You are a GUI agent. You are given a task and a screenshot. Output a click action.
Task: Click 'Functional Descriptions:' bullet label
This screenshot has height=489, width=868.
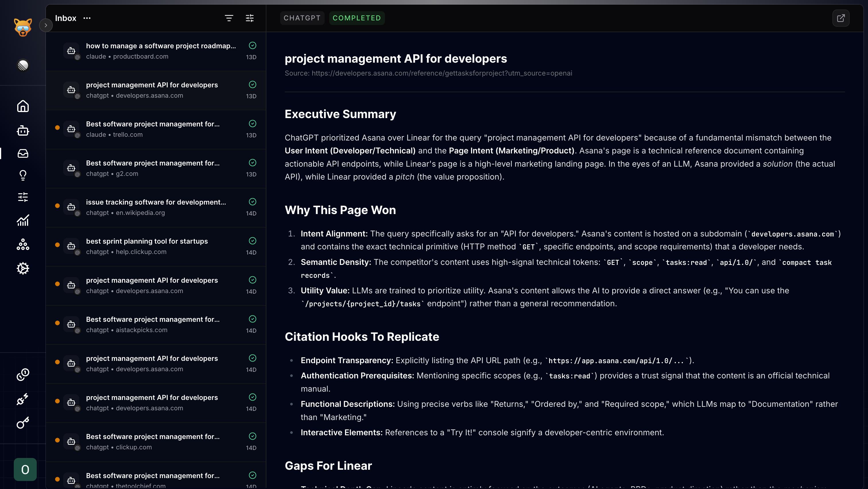348,404
